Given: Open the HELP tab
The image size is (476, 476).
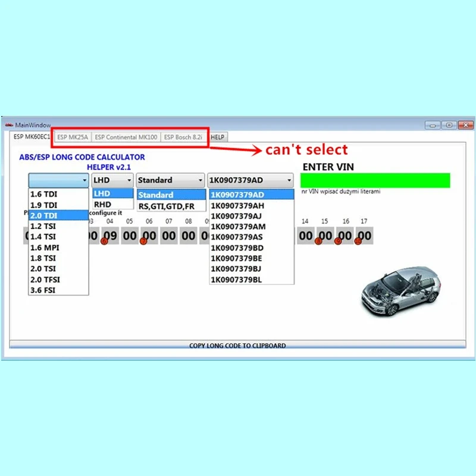Looking at the screenshot, I should (x=217, y=137).
